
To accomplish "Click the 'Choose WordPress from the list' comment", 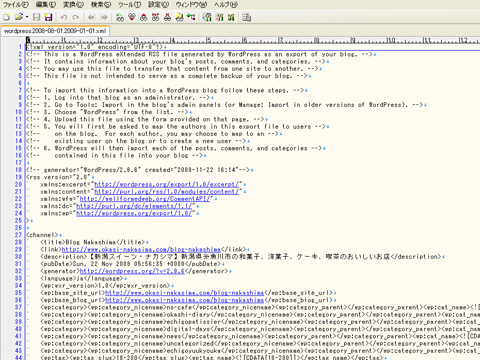I will coord(107,112).
